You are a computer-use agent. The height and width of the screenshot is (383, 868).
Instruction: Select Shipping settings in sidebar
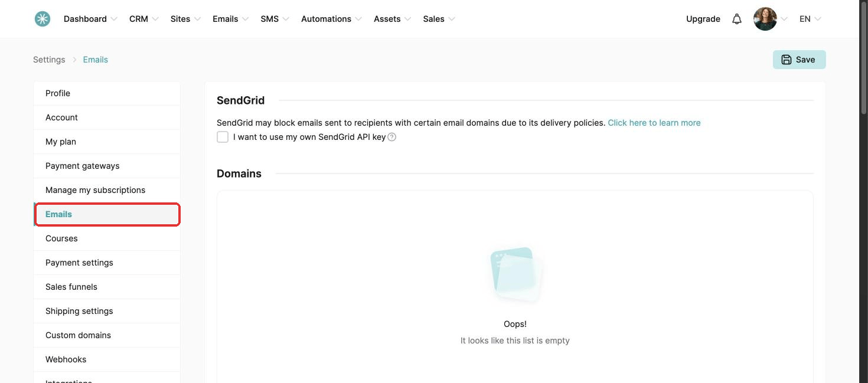[x=107, y=311]
